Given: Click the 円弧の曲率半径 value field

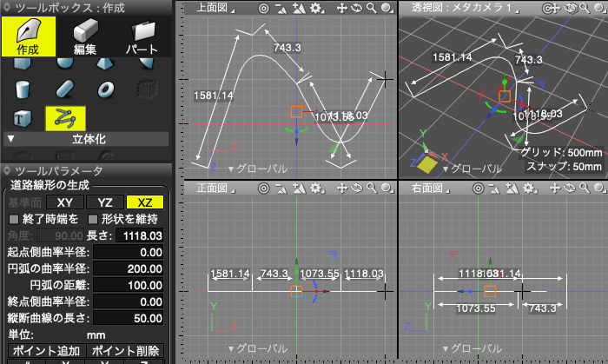Looking at the screenshot, I should pyautogui.click(x=129, y=268).
